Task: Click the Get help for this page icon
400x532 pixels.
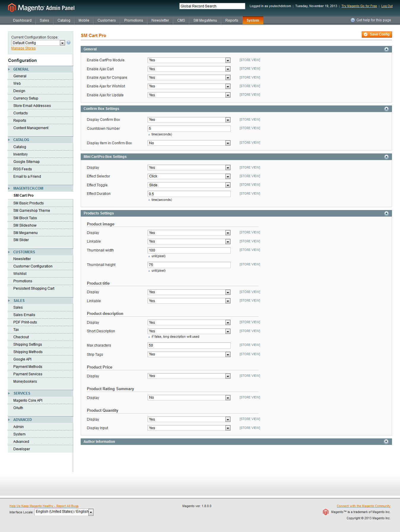Action: click(353, 20)
